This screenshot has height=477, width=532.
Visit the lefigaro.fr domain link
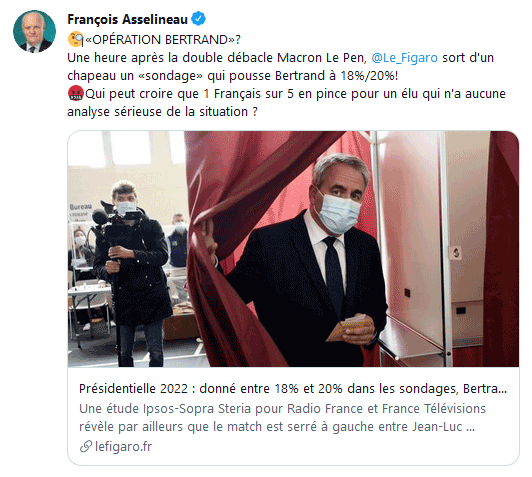(x=124, y=446)
